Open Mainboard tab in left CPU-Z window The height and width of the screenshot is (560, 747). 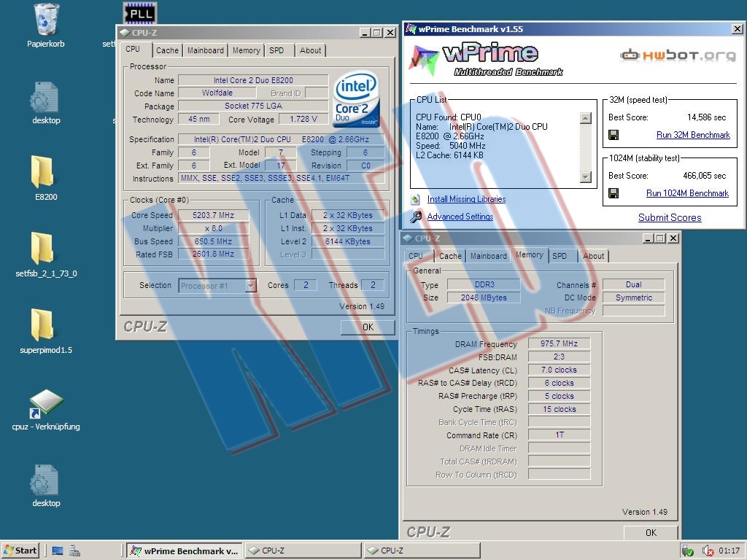click(205, 50)
